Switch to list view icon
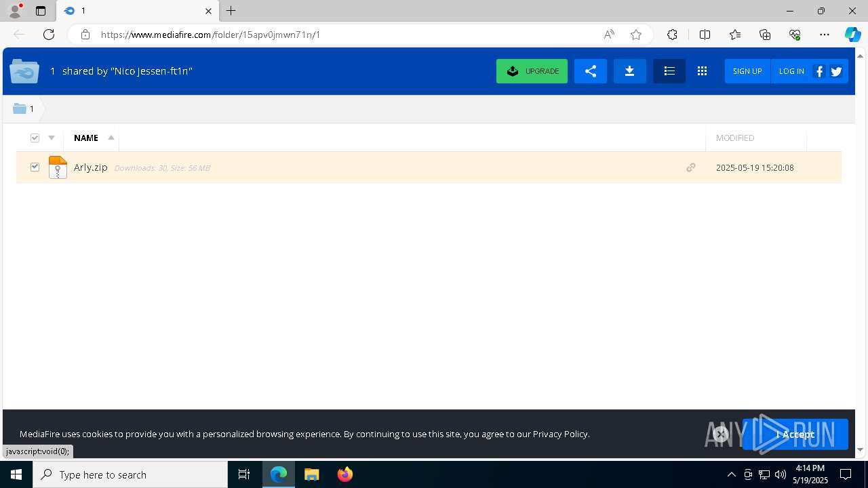 point(669,71)
